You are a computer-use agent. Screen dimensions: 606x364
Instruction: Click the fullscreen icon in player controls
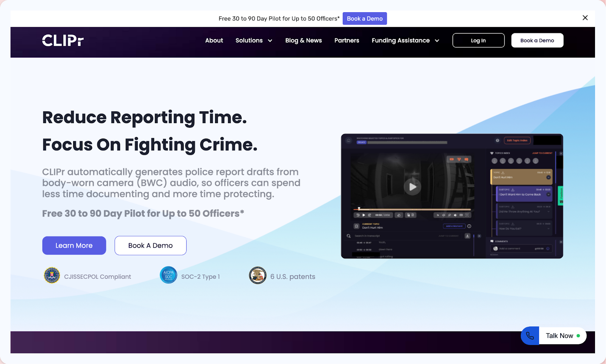point(467,215)
